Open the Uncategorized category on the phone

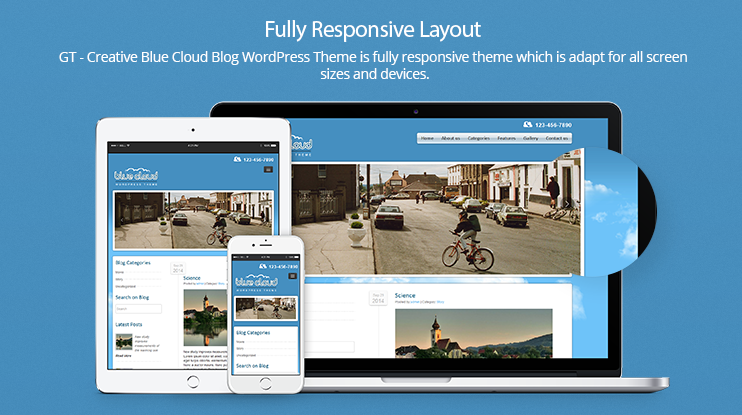246,355
